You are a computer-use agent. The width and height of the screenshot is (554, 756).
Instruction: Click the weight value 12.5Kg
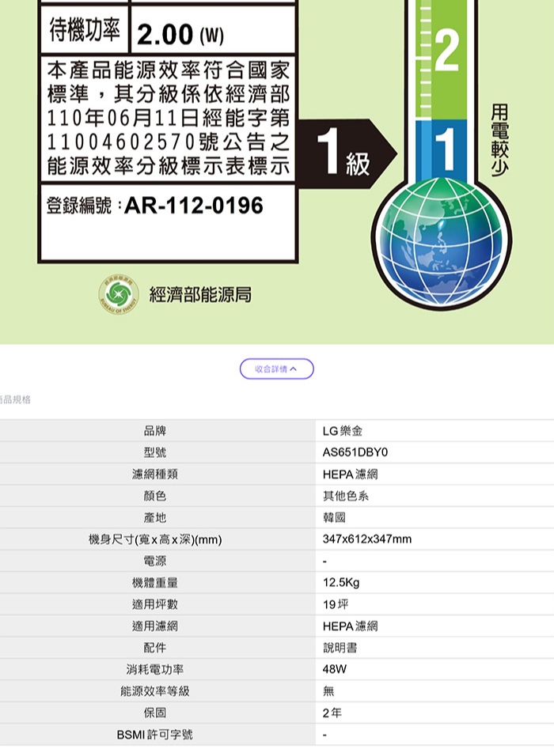(x=341, y=583)
